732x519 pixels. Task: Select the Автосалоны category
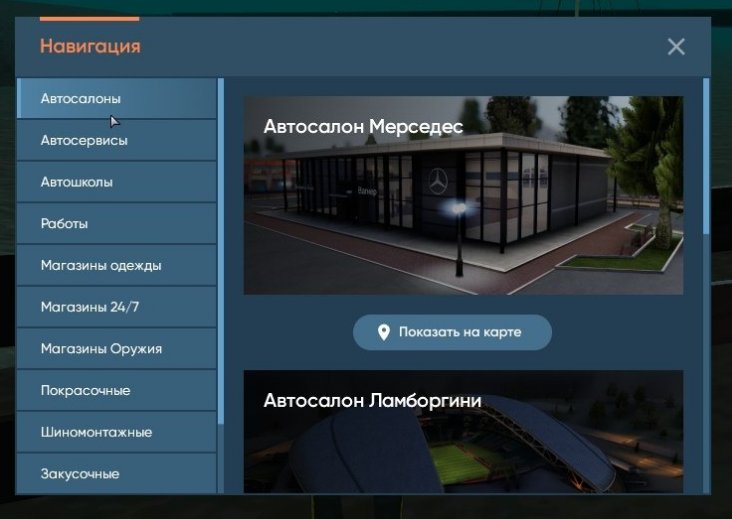117,98
